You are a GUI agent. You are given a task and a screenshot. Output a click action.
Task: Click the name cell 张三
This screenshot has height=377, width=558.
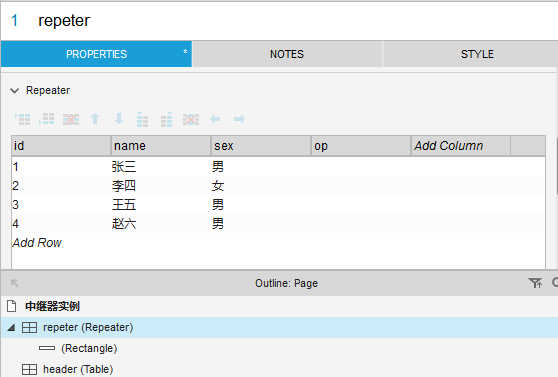tap(161, 167)
